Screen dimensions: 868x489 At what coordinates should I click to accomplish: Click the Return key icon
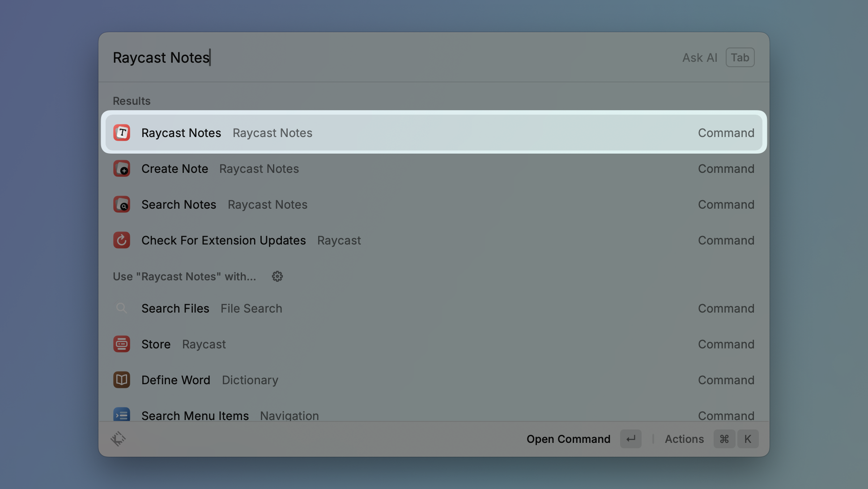631,439
